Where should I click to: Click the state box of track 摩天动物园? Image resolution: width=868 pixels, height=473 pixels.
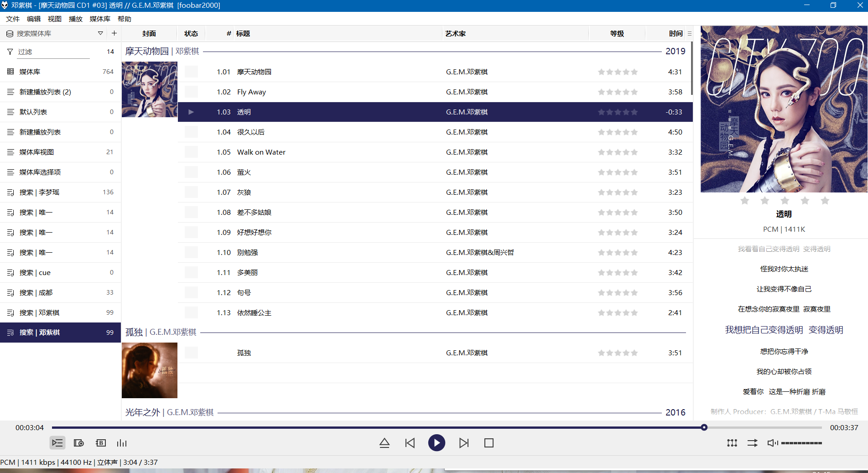click(x=191, y=72)
